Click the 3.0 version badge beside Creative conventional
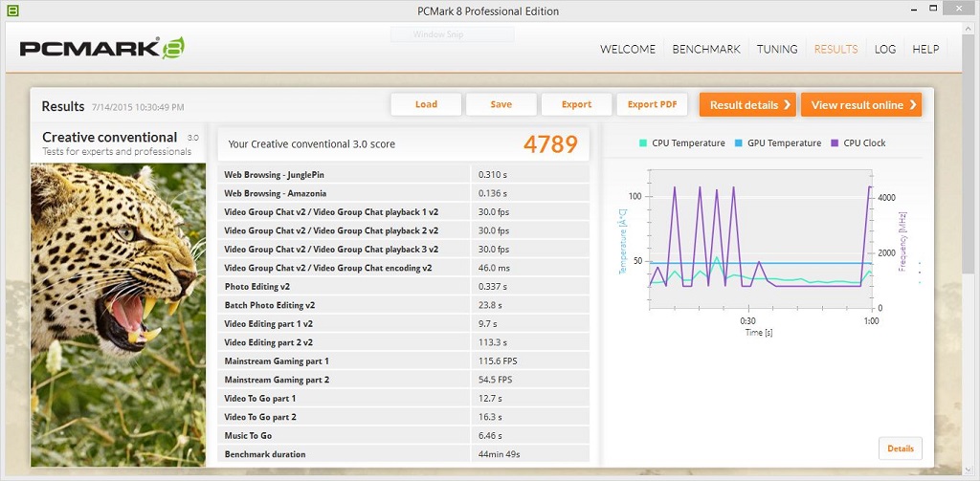The image size is (980, 481). [192, 138]
